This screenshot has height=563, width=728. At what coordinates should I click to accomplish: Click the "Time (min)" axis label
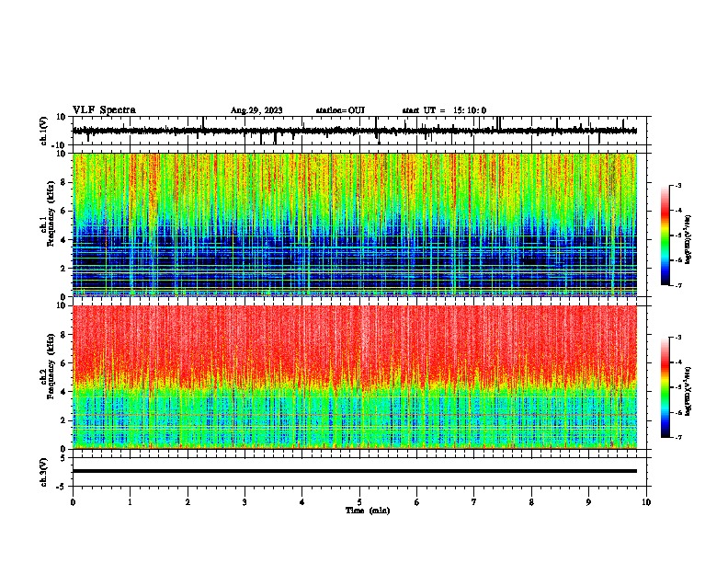pos(368,511)
